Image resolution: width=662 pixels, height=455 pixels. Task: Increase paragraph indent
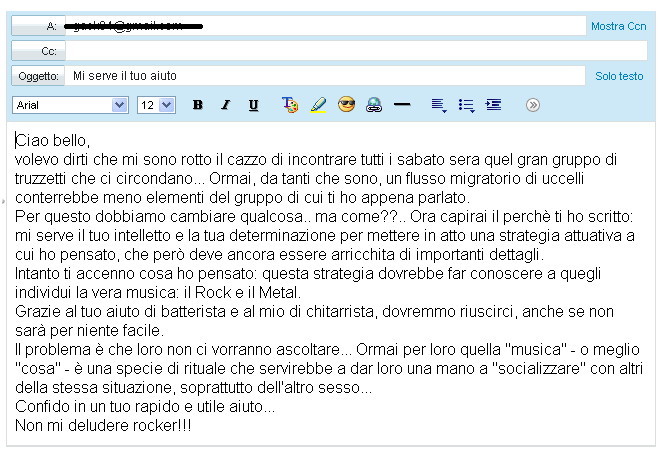pos(493,105)
